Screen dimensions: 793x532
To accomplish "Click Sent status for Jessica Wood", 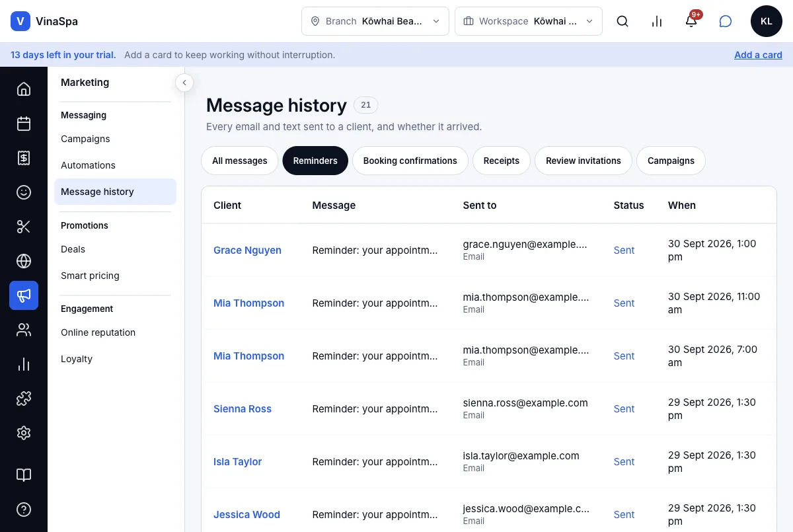I will [624, 514].
